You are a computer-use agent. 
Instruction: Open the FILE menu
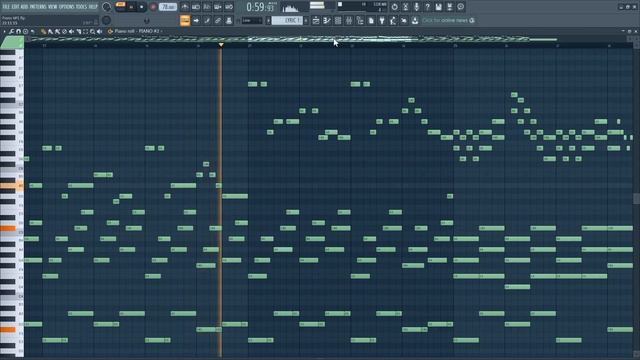6,7
